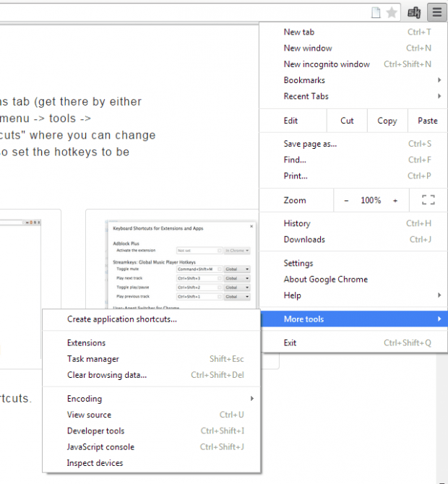The height and width of the screenshot is (484, 448).
Task: Choose Save page as...
Action: [x=353, y=144]
